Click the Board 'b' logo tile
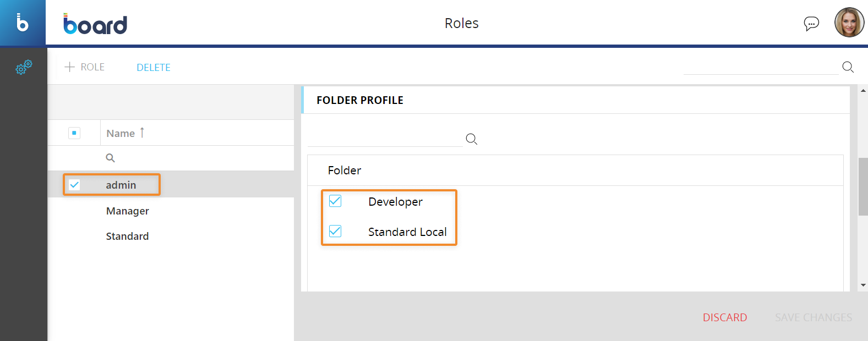 23,23
